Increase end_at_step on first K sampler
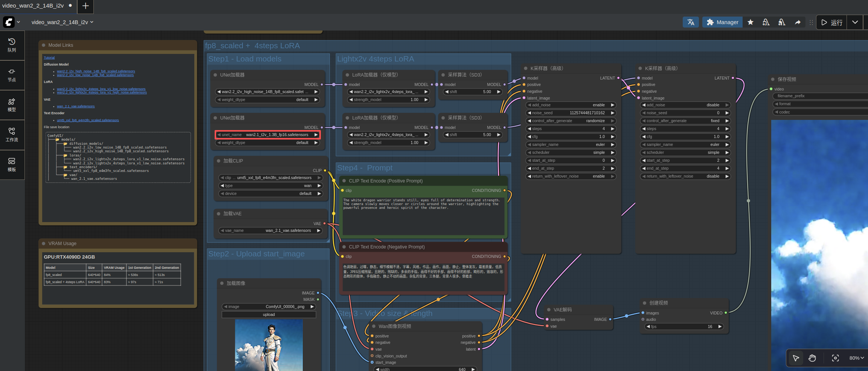The image size is (868, 371). click(613, 169)
